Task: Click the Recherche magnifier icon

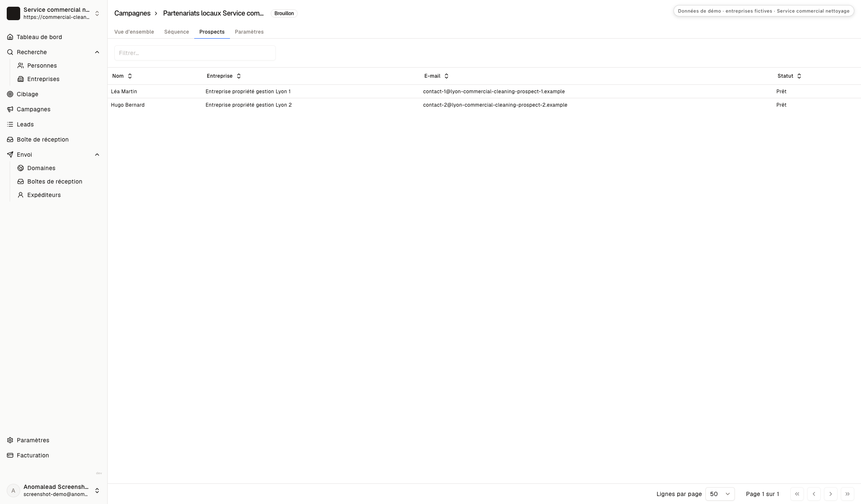Action: pos(10,52)
